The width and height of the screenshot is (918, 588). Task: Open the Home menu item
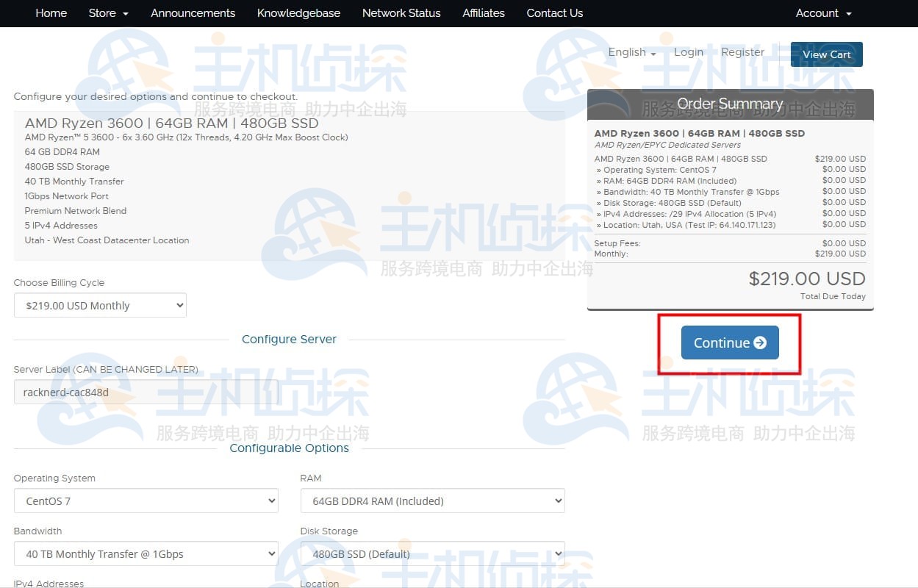tap(51, 13)
